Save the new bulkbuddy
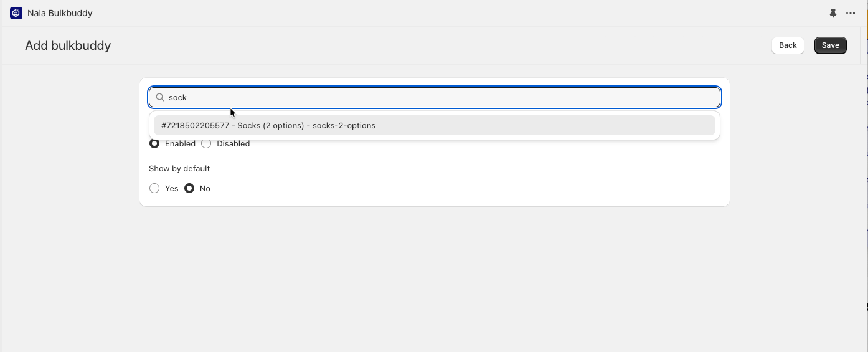Screen dimensions: 868x352 click(830, 45)
